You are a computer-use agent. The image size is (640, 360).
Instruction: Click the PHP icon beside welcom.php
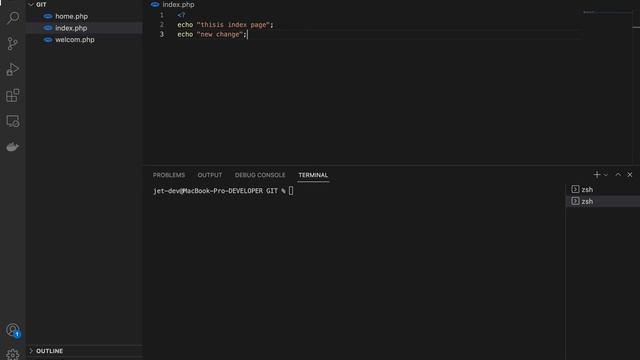(x=48, y=40)
